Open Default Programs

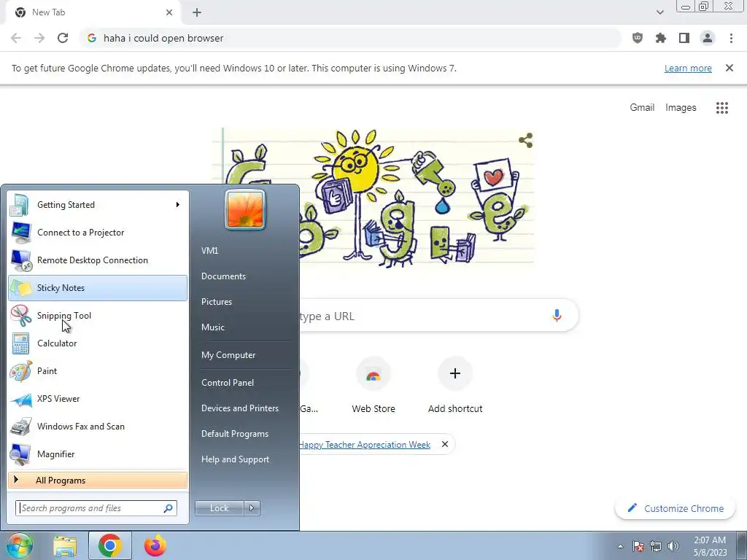(235, 434)
